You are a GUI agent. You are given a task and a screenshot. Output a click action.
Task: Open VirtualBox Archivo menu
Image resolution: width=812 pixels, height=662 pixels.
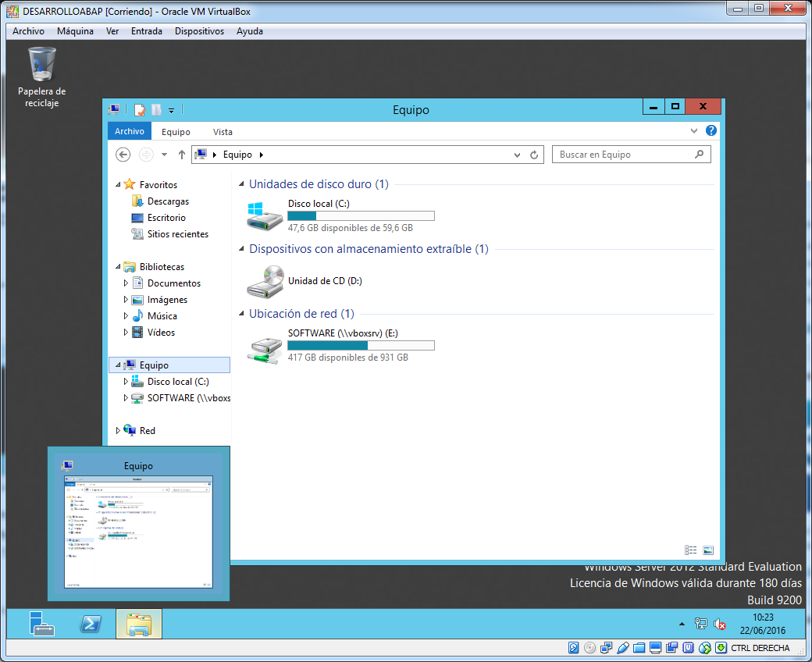[x=28, y=31]
